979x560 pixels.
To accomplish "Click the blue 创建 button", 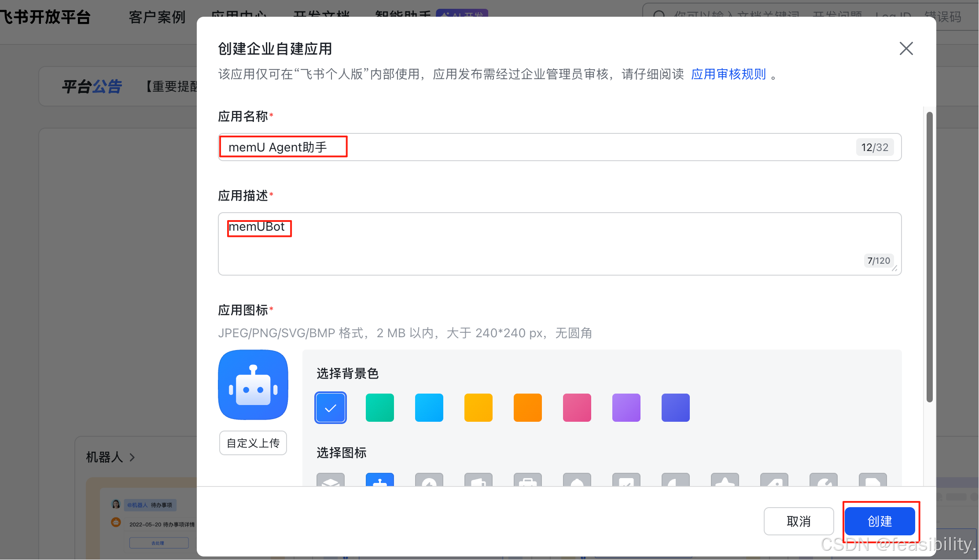I will [880, 521].
